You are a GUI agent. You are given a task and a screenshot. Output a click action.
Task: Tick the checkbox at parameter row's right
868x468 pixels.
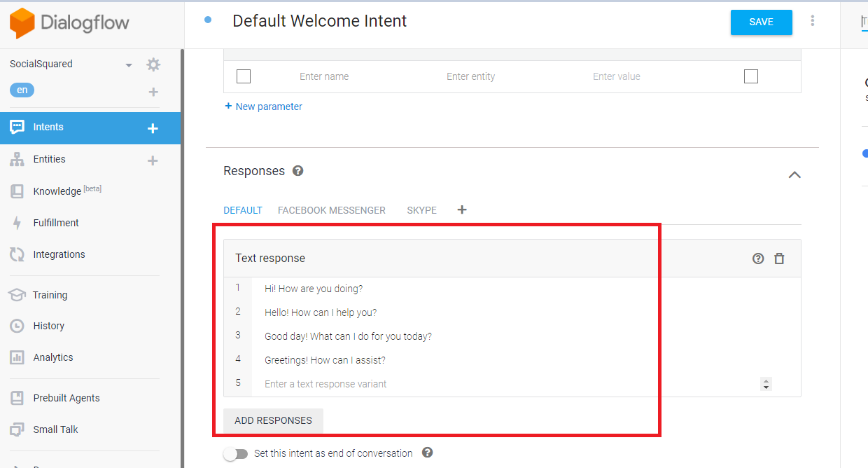[x=751, y=76]
